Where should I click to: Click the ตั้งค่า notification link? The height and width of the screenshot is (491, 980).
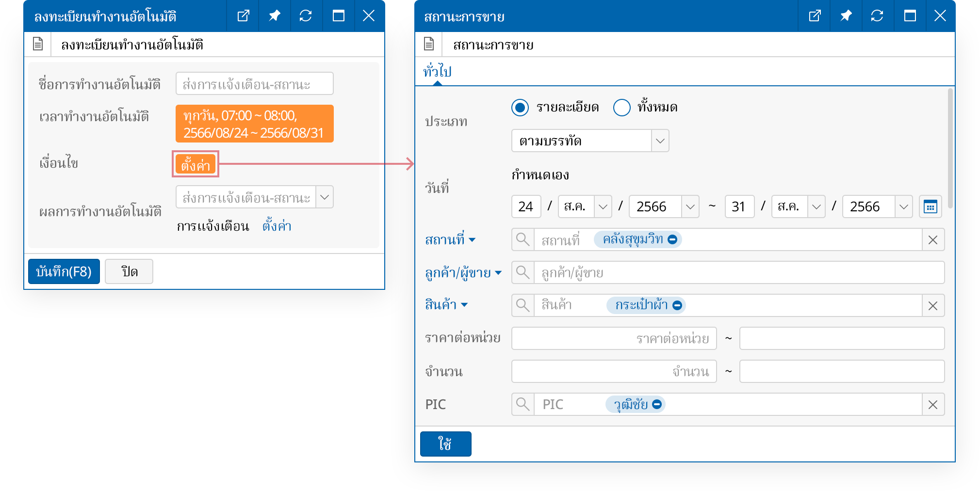[x=277, y=226]
